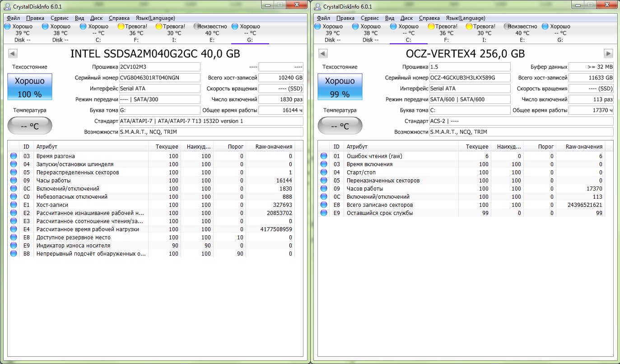Click power-on count field 1830 раз

tap(281, 99)
